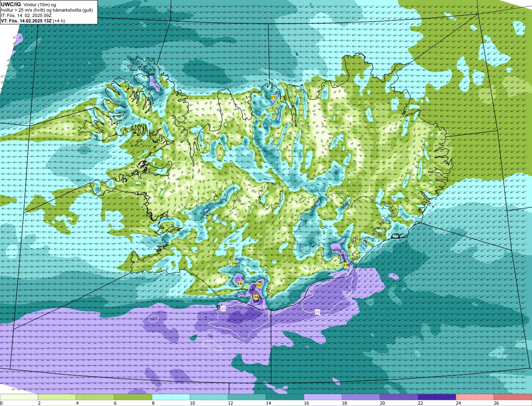
Task: Click the yellow gust label 30
Action: pos(259,285)
